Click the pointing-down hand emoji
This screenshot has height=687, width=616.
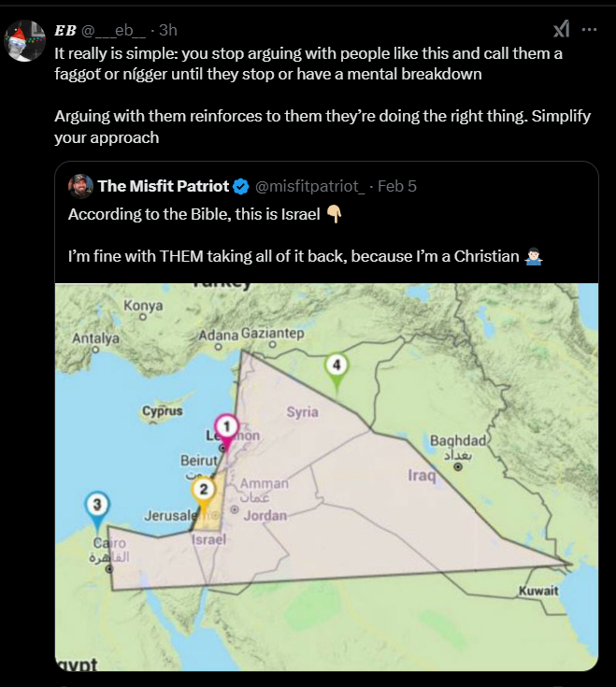click(335, 214)
